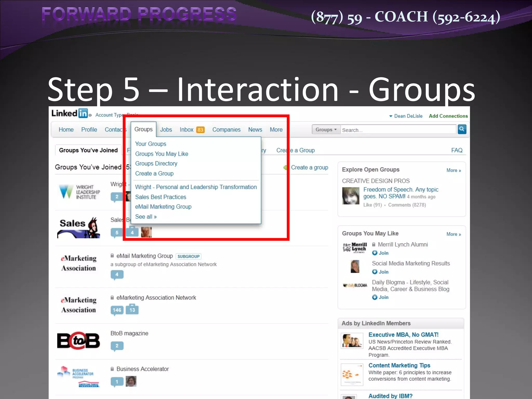Screen dimensions: 532x399
Task: Click More » in Groups You May Like
Action: click(x=454, y=234)
